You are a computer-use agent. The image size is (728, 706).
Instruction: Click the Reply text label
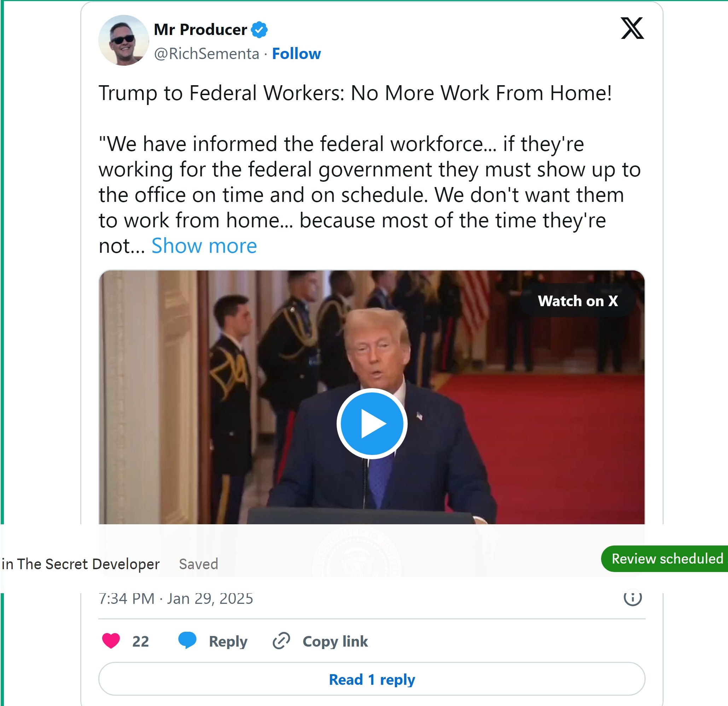click(228, 642)
